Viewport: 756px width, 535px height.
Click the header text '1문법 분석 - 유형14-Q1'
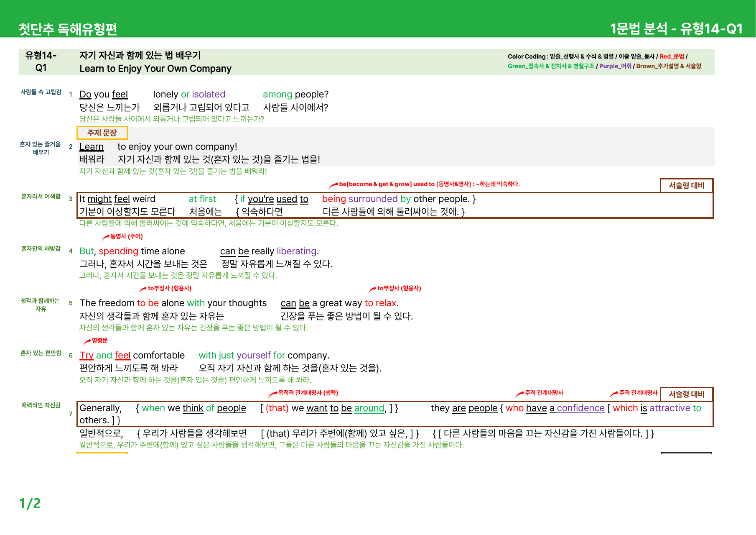pyautogui.click(x=676, y=28)
